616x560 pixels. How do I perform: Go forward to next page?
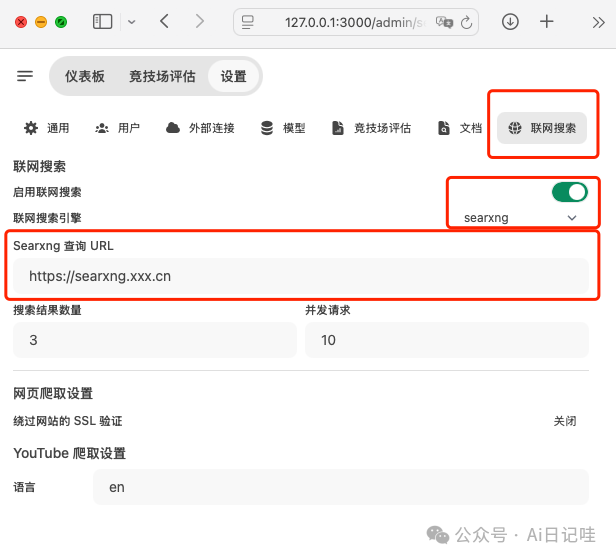200,21
